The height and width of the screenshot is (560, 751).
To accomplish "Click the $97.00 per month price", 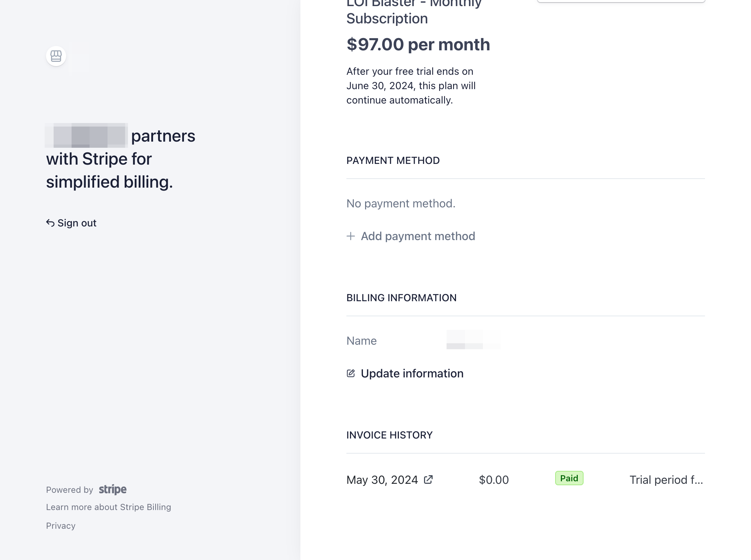I will (418, 45).
